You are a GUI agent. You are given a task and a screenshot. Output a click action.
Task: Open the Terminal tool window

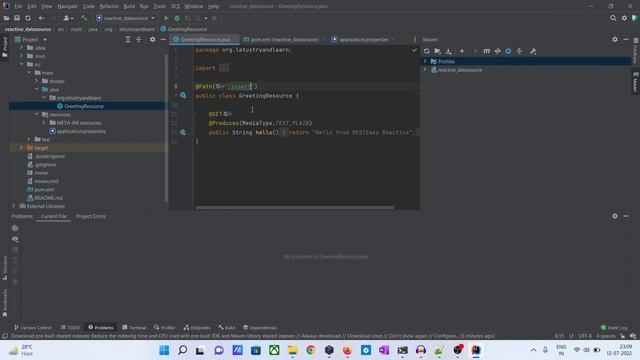[x=134, y=327]
